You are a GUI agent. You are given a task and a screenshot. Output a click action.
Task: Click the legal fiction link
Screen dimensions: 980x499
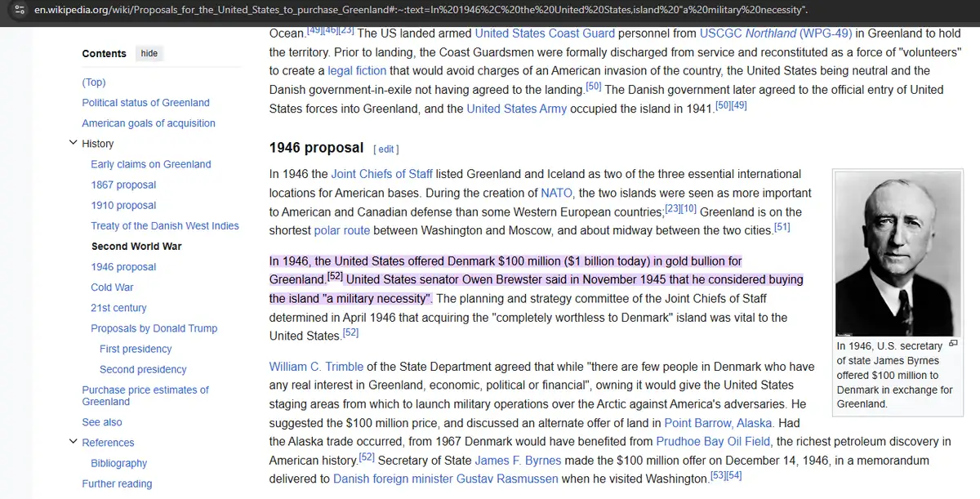coord(357,71)
